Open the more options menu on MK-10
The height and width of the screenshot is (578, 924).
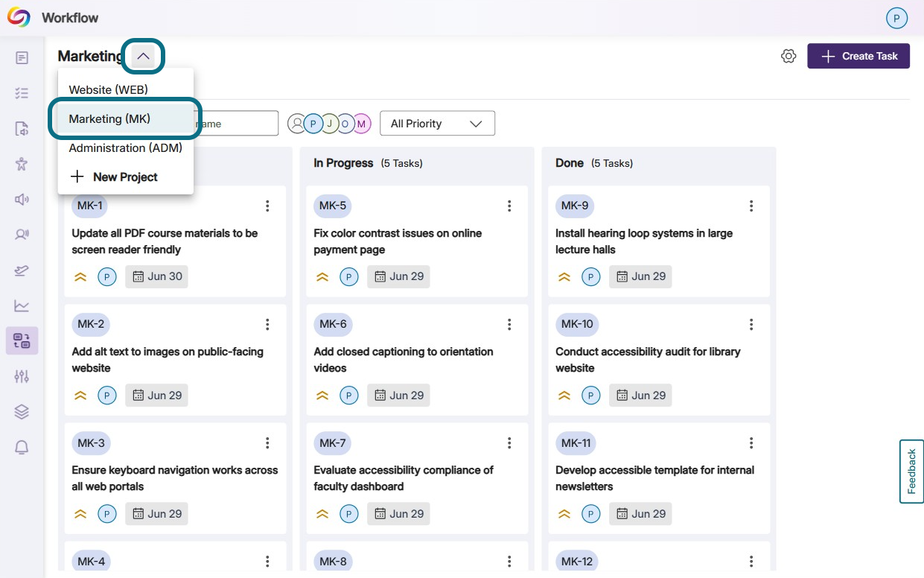click(x=751, y=325)
